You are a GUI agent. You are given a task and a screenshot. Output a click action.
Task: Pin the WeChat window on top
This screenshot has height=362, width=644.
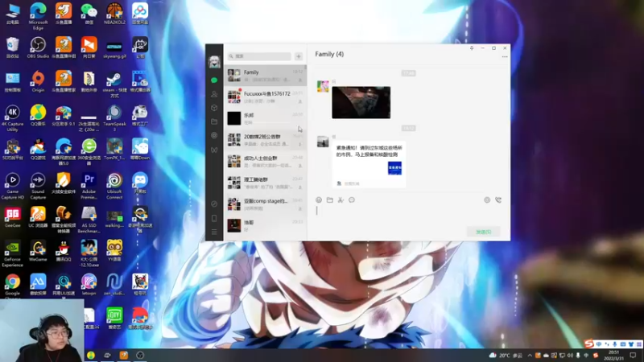pyautogui.click(x=472, y=48)
